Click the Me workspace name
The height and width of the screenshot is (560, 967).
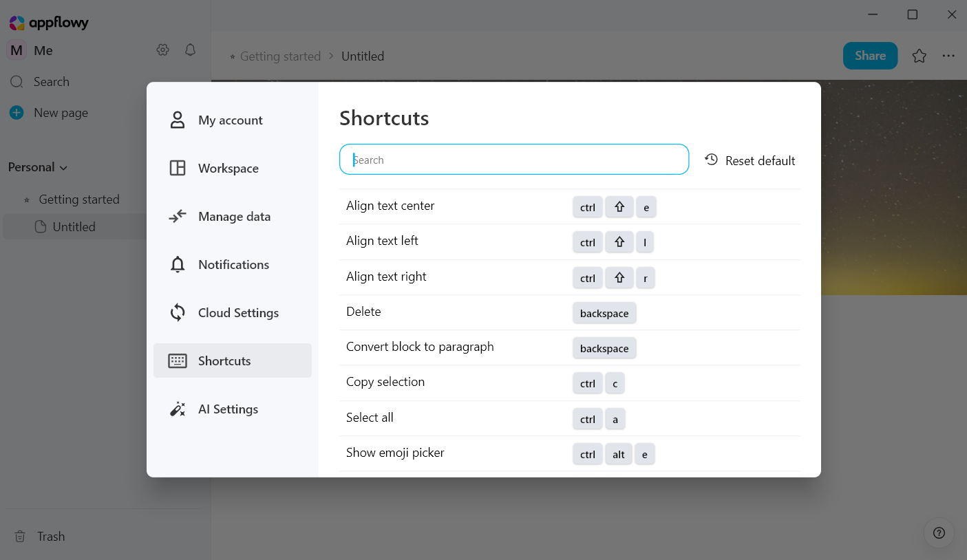43,50
